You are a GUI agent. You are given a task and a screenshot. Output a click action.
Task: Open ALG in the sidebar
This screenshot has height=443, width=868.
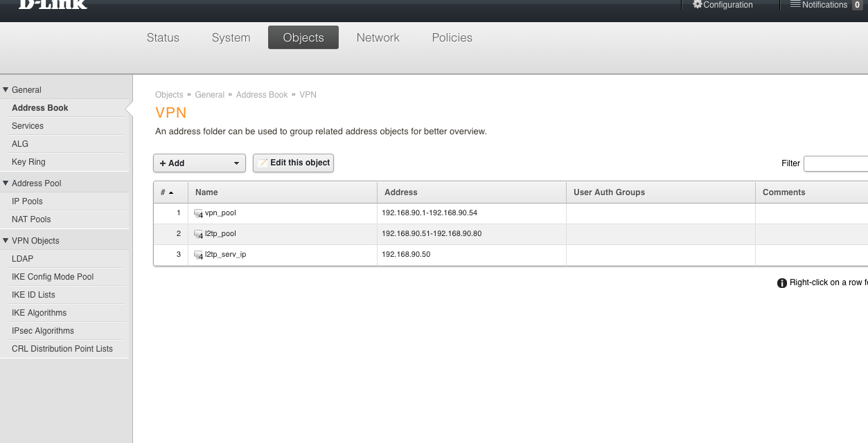coord(20,144)
